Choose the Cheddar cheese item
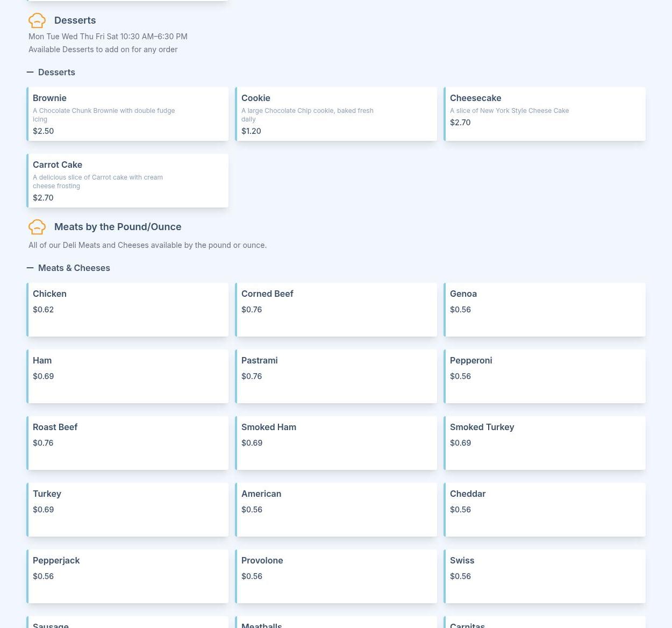Viewport: 672px width, 628px height. pyautogui.click(x=545, y=510)
